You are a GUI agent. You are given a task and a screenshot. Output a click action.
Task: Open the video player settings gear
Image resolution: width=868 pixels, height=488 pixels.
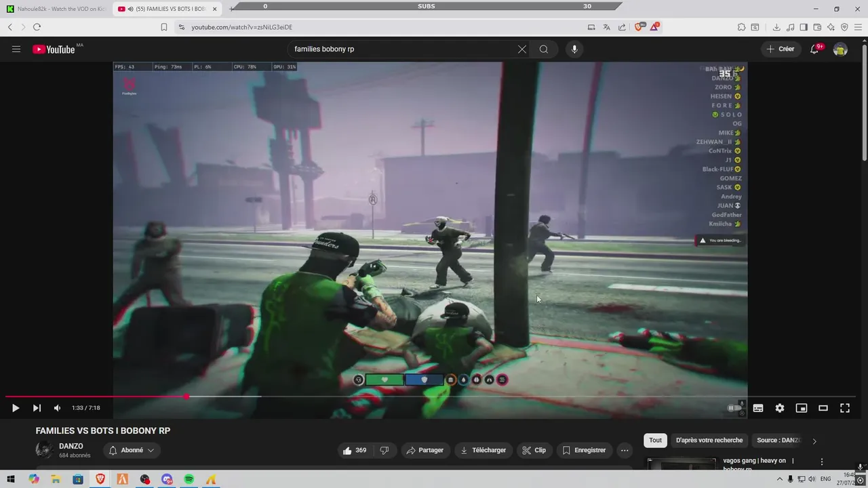tap(780, 408)
